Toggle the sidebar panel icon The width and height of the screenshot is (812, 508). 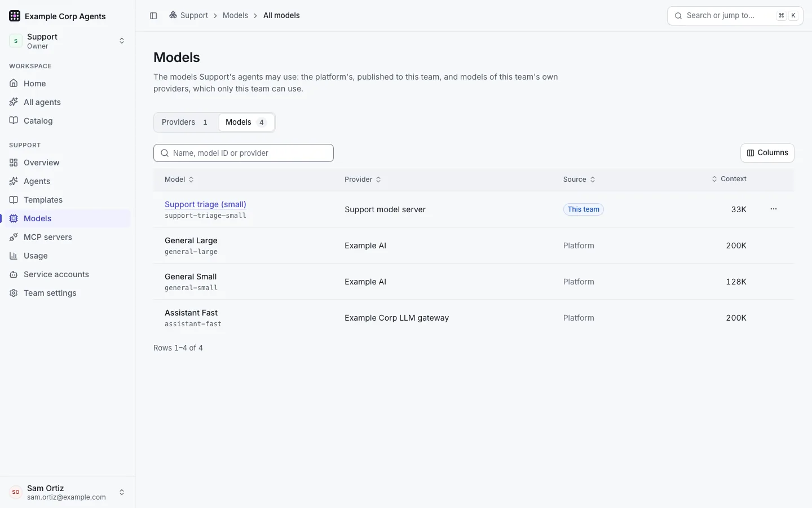tap(153, 16)
